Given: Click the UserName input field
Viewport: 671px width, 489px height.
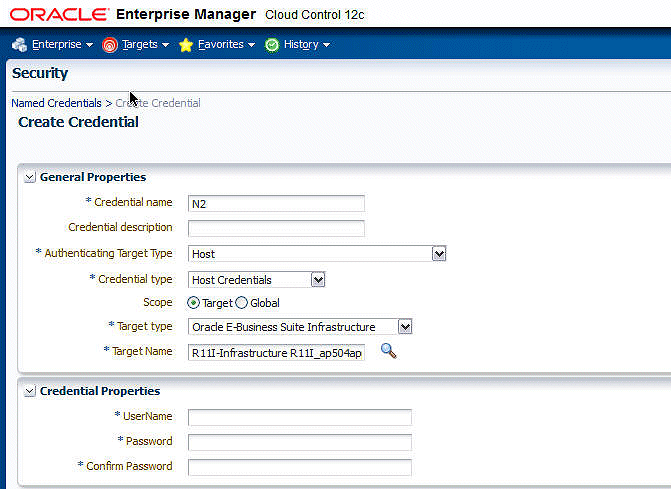Looking at the screenshot, I should point(300,418).
